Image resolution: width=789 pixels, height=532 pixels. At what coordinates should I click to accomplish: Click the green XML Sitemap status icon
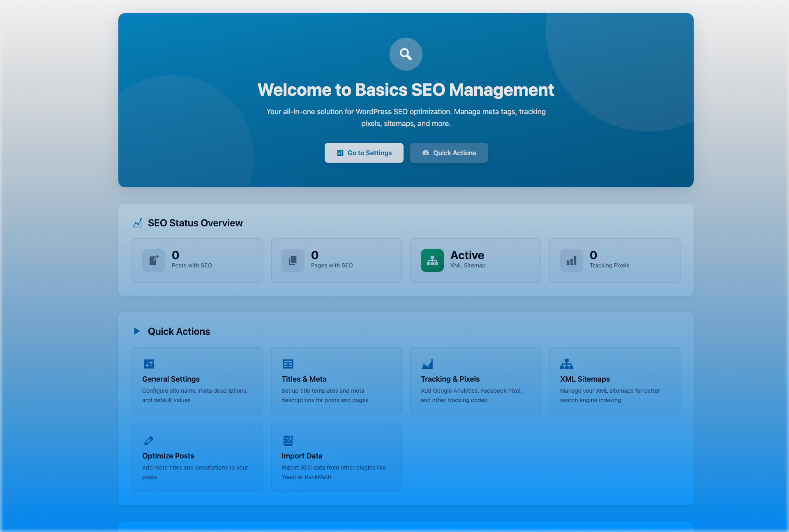tap(432, 260)
